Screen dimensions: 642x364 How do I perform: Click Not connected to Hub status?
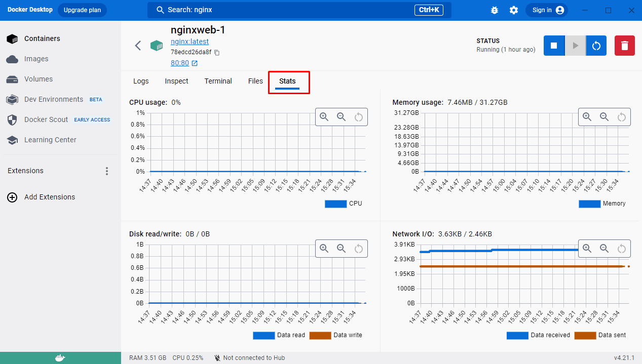[x=249, y=358]
